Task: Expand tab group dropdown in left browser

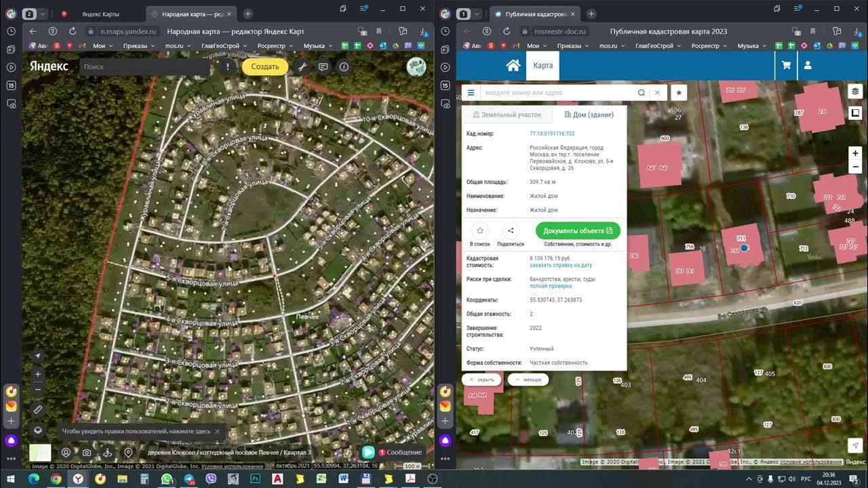Action: (44, 14)
